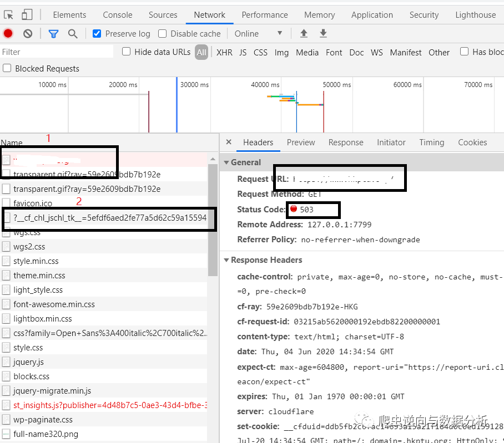Select the Headers detail tab
The image size is (504, 443).
pyautogui.click(x=258, y=142)
